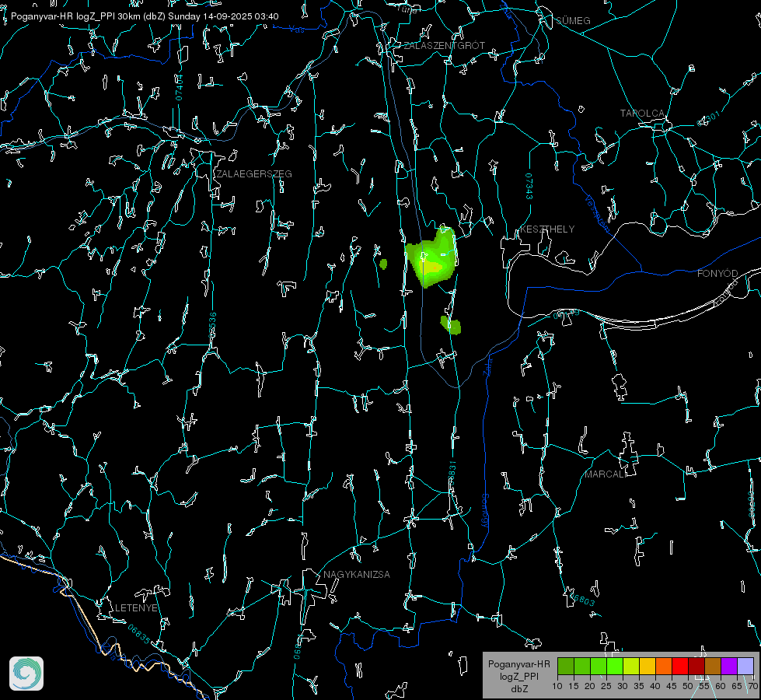
Task: Click the FONYÓD town label
Action: 717,274
